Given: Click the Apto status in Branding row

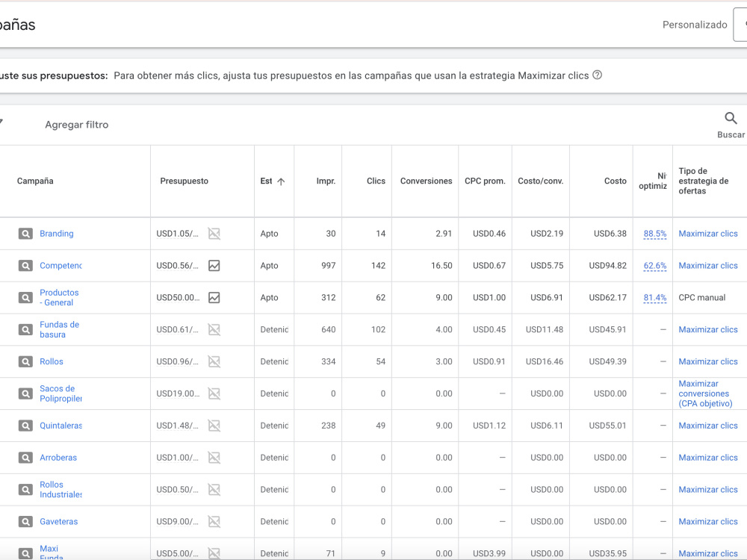Looking at the screenshot, I should coord(269,234).
